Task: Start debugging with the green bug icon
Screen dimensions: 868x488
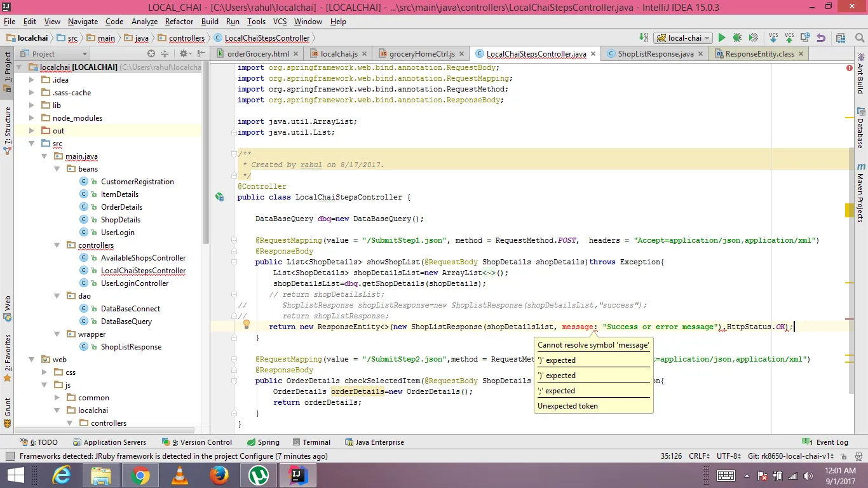Action: tap(737, 38)
